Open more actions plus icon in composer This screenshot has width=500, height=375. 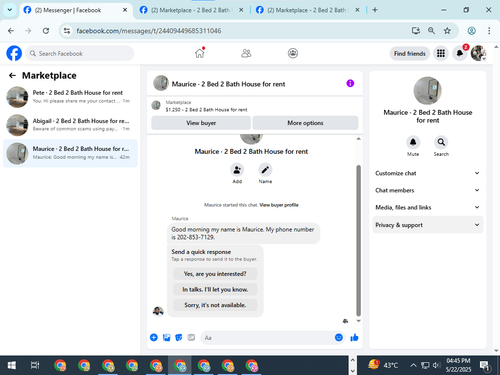click(x=154, y=338)
